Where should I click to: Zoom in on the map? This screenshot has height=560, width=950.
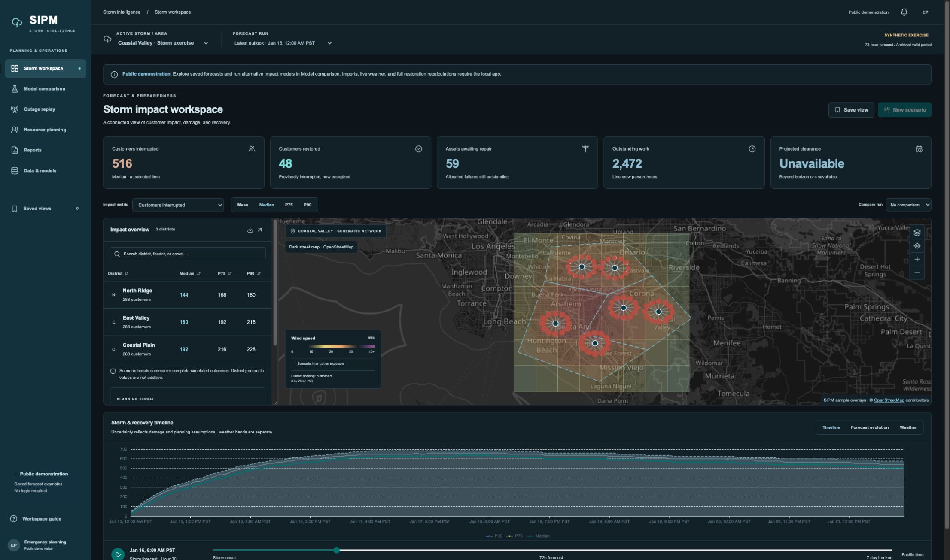point(917,259)
